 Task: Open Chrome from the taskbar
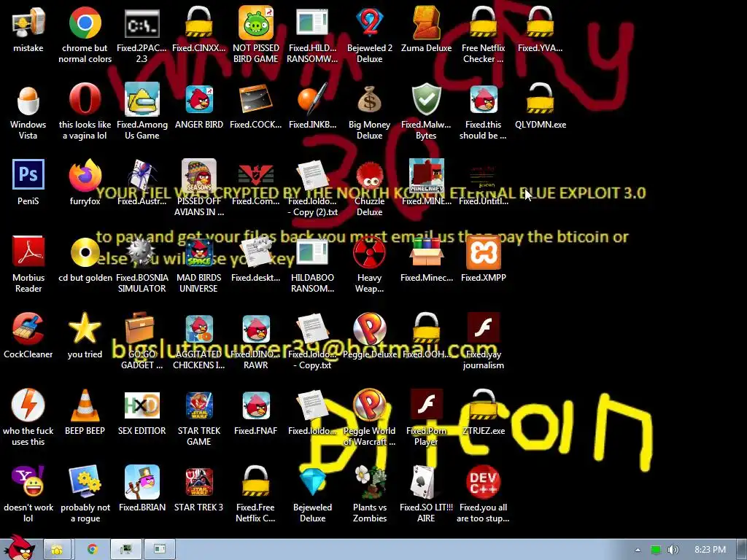pos(93,550)
